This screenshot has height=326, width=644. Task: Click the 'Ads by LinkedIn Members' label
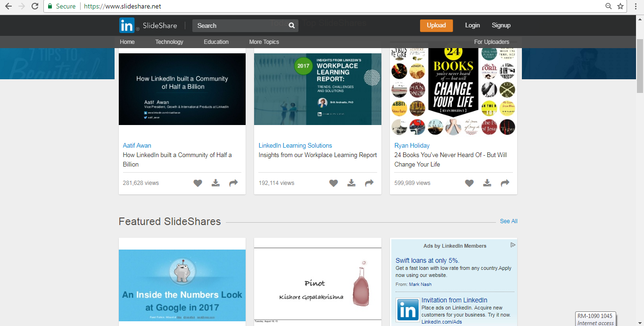pos(455,246)
